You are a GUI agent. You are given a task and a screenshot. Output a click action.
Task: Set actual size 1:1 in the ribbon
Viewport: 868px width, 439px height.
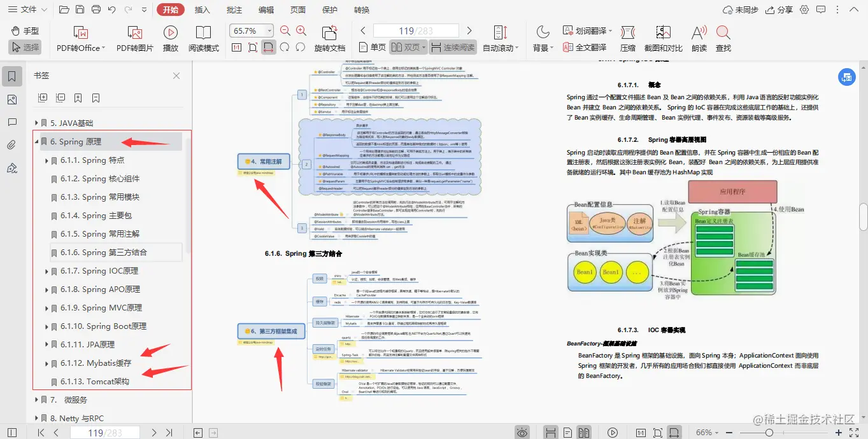coord(236,48)
